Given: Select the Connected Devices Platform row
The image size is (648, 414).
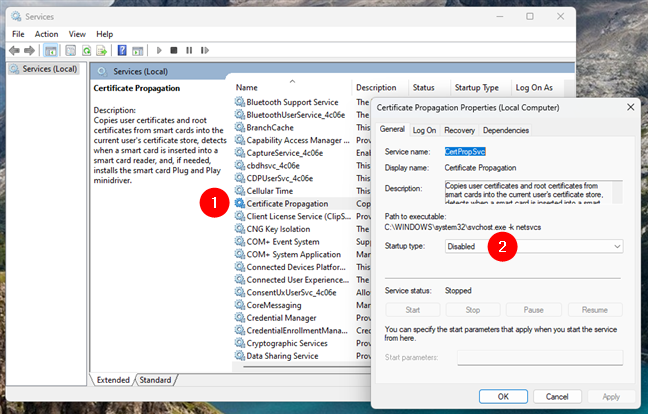Looking at the screenshot, I should pyautogui.click(x=296, y=267).
